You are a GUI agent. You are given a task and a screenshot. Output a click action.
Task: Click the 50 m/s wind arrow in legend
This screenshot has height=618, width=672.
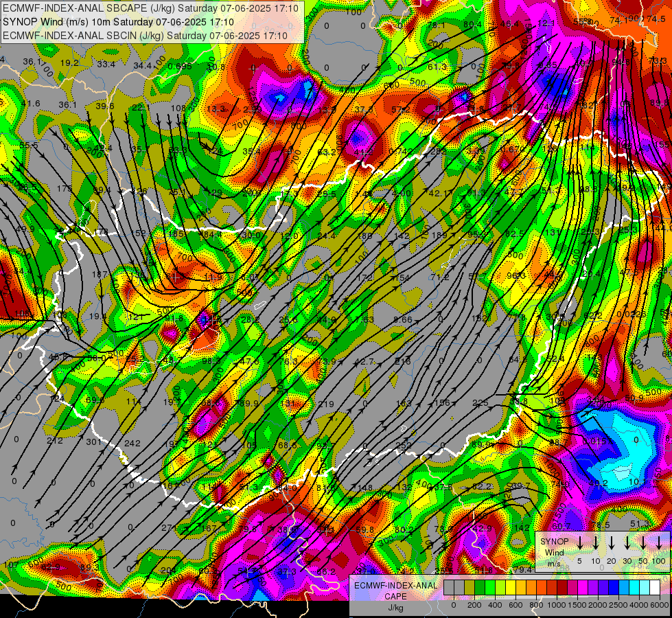coord(643,542)
